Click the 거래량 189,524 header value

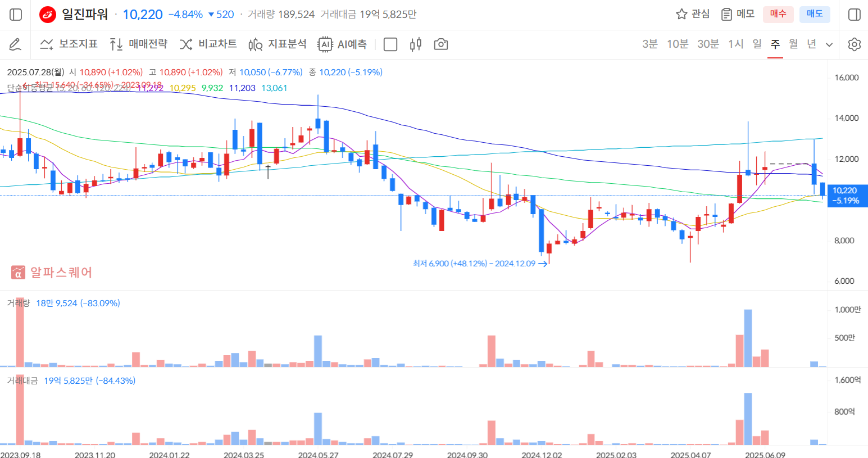[281, 15]
